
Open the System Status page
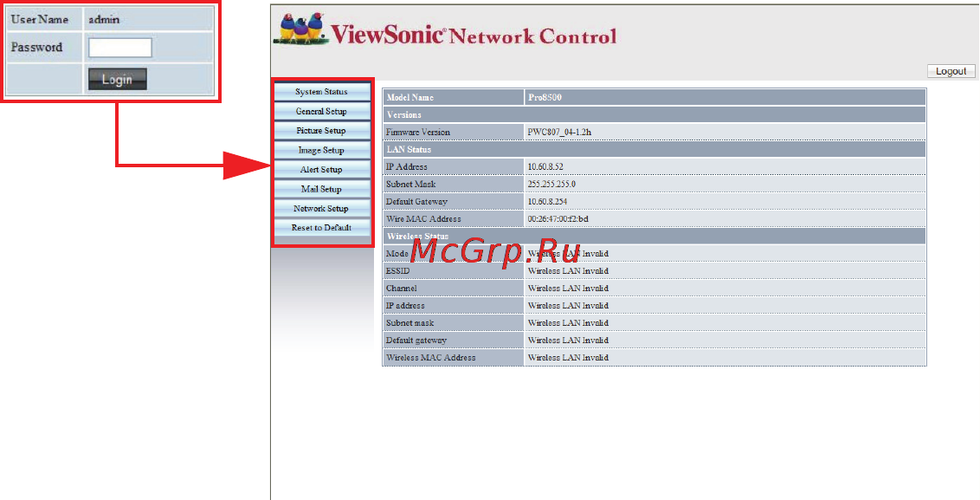click(x=321, y=92)
